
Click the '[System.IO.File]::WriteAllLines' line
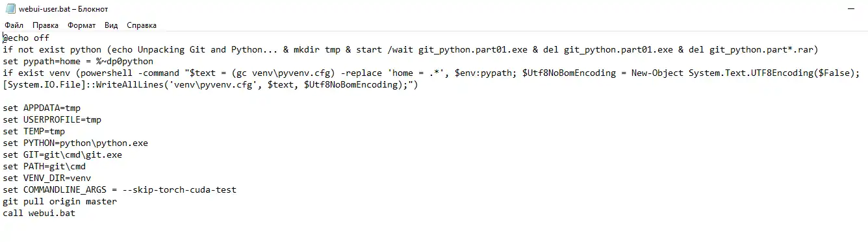211,85
